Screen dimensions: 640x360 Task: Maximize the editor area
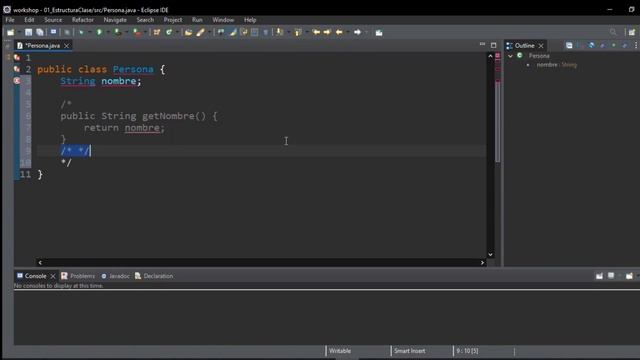(493, 45)
